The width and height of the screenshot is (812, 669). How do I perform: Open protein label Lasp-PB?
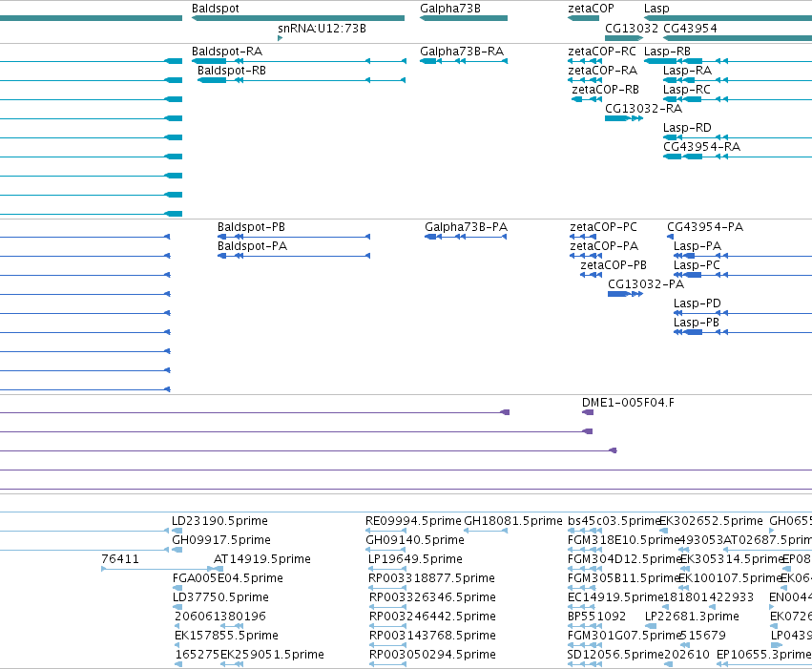pos(696,324)
